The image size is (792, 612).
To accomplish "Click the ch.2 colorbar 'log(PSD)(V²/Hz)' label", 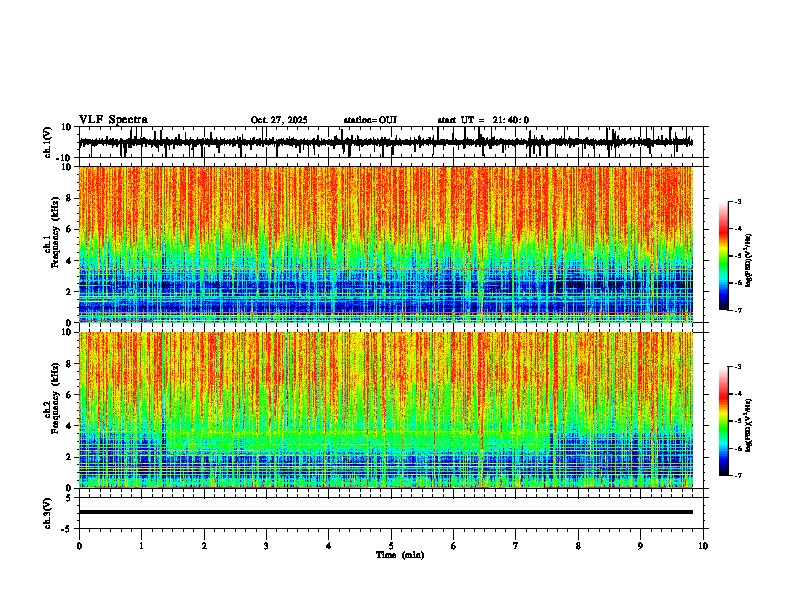I will click(748, 426).
